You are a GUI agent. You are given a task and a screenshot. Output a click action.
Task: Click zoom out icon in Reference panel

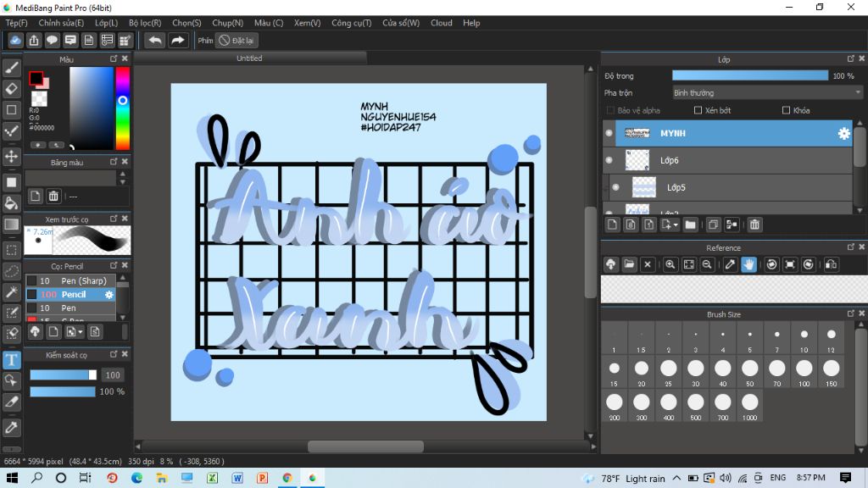tap(707, 264)
